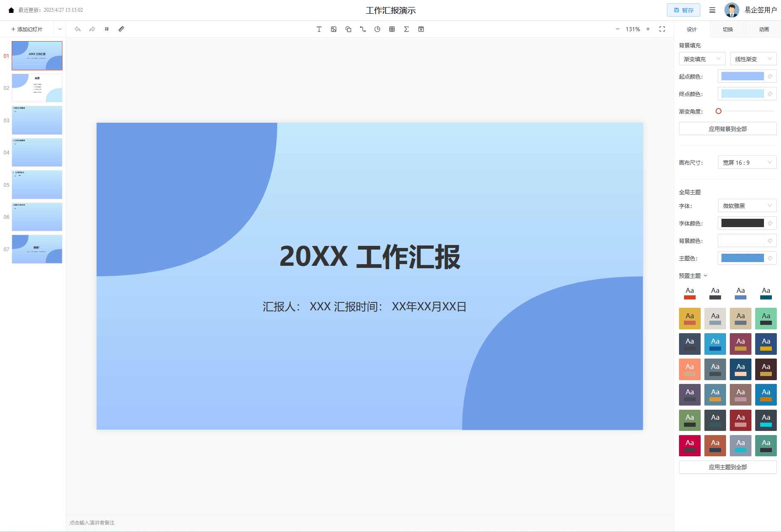Click the 暂存 save button
Viewport: 781px width, 532px height.
point(683,10)
